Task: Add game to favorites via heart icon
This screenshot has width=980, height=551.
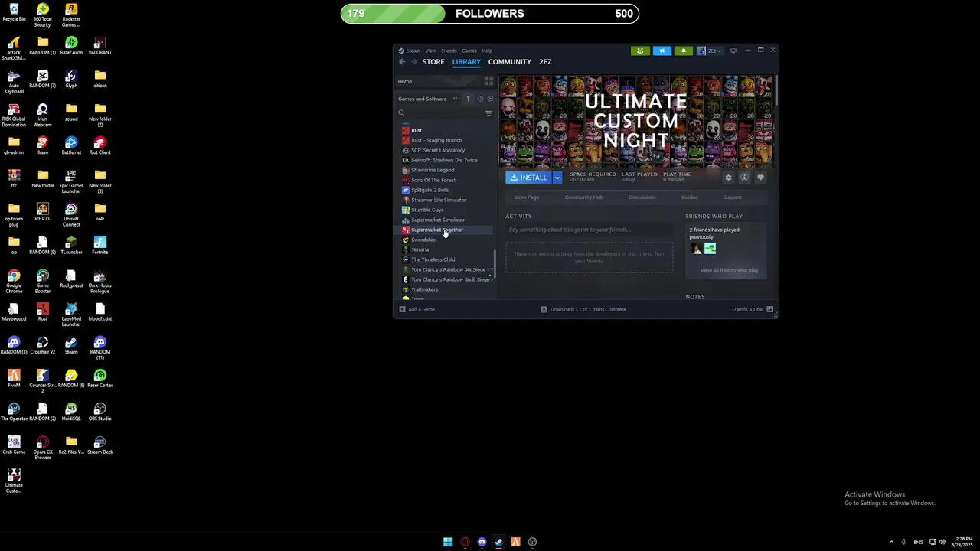Action: 760,178
